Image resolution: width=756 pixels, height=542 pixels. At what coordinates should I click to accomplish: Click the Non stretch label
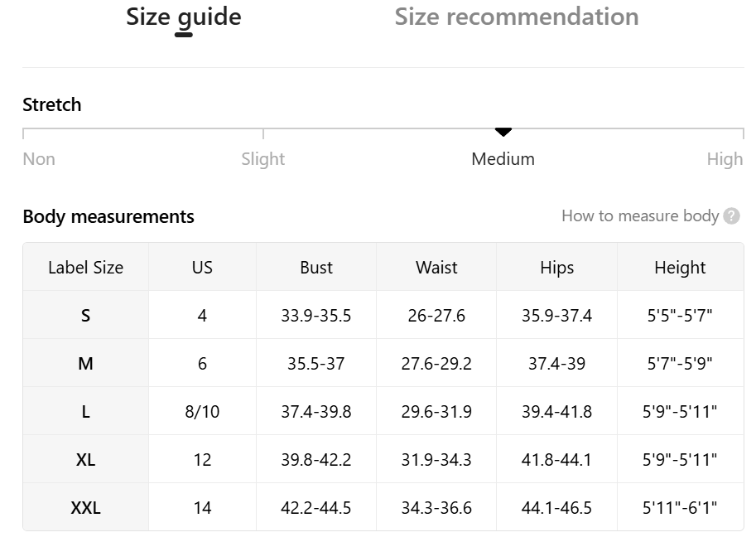(x=39, y=159)
